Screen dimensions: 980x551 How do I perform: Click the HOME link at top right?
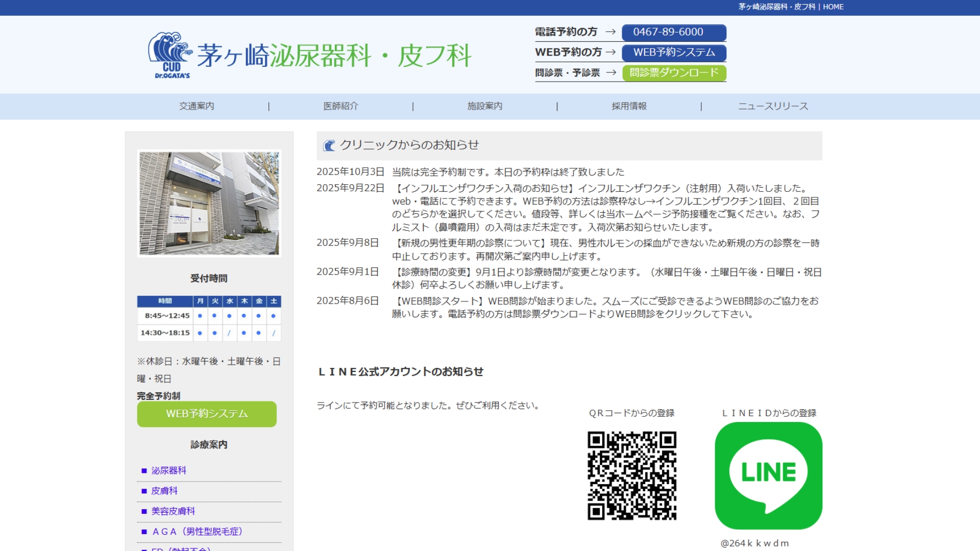[x=834, y=7]
